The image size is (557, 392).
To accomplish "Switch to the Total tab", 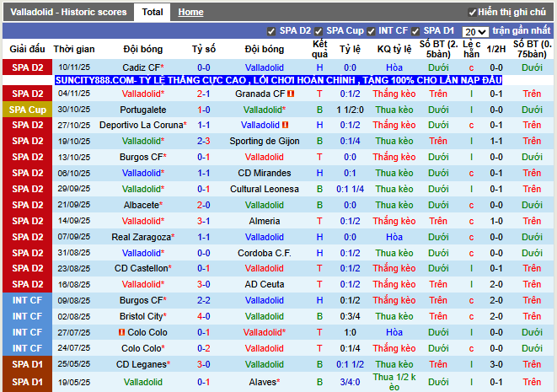I will 153,12.
